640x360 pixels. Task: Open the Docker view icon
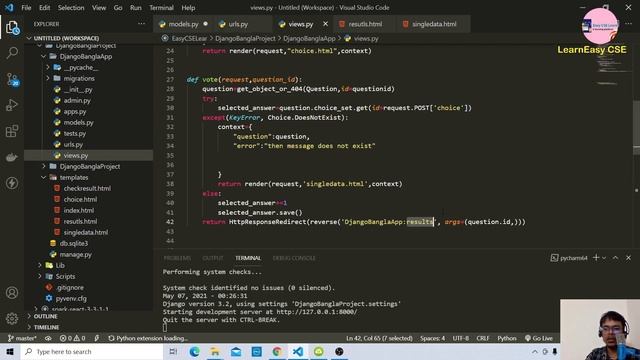pyautogui.click(x=12, y=157)
